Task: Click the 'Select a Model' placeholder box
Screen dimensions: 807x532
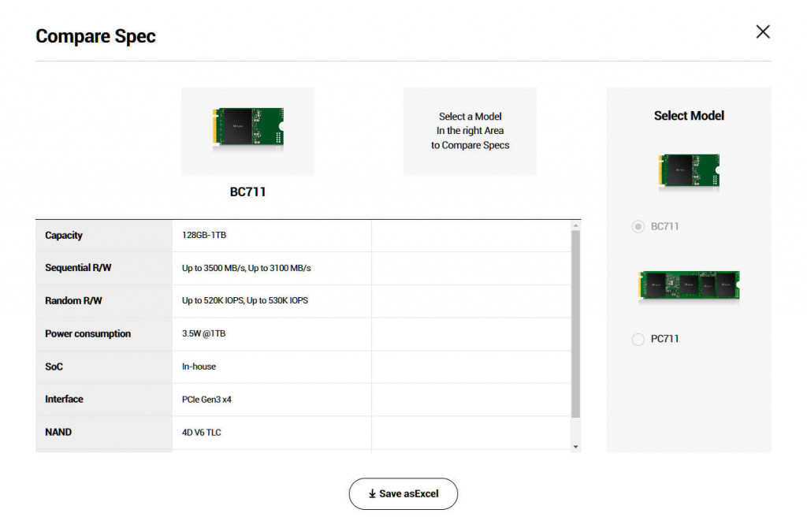Action: click(470, 131)
